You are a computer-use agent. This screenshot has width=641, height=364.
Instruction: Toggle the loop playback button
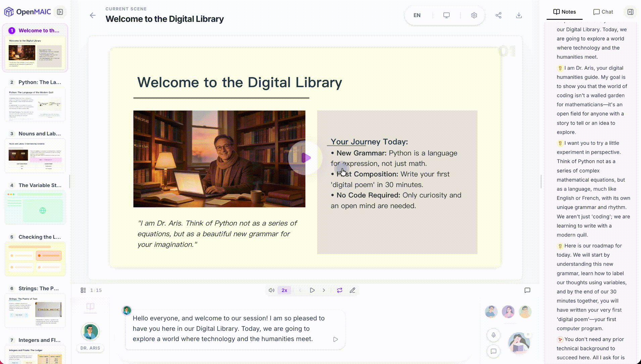click(x=340, y=290)
